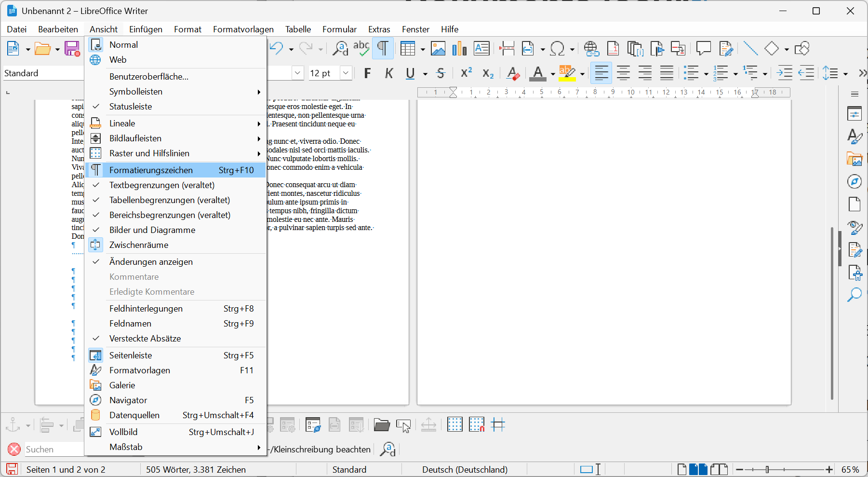Expand the Lineale submenu
The width and height of the screenshot is (868, 477).
(175, 123)
